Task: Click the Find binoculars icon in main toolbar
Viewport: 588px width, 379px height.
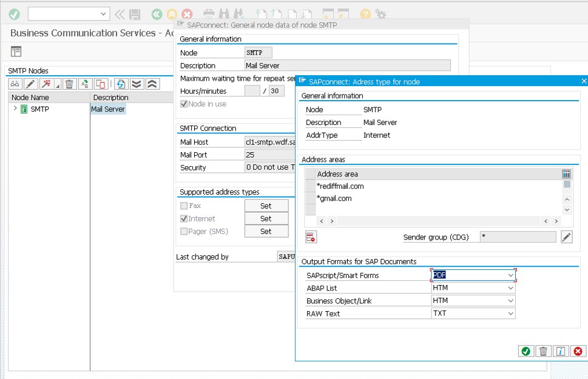Action: (224, 14)
